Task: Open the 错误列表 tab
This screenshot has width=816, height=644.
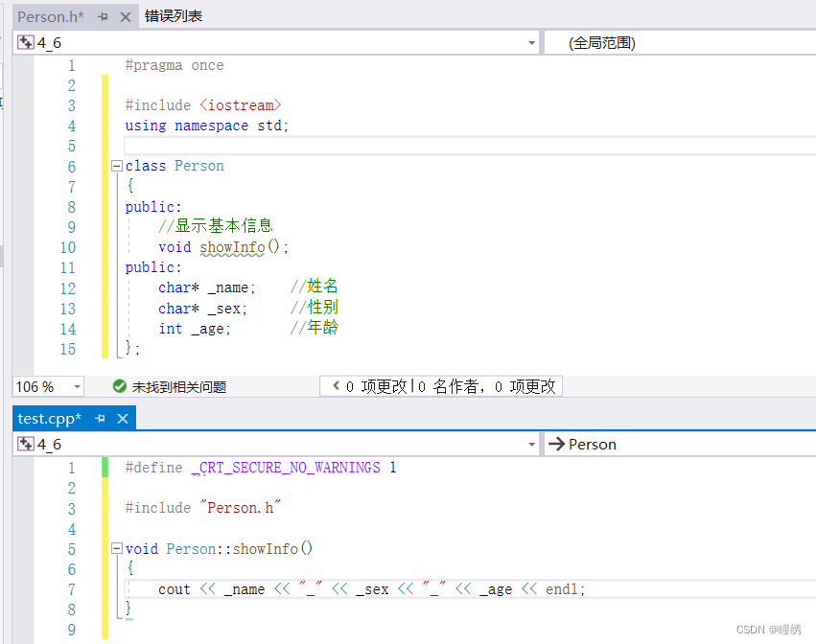Action: coord(174,16)
